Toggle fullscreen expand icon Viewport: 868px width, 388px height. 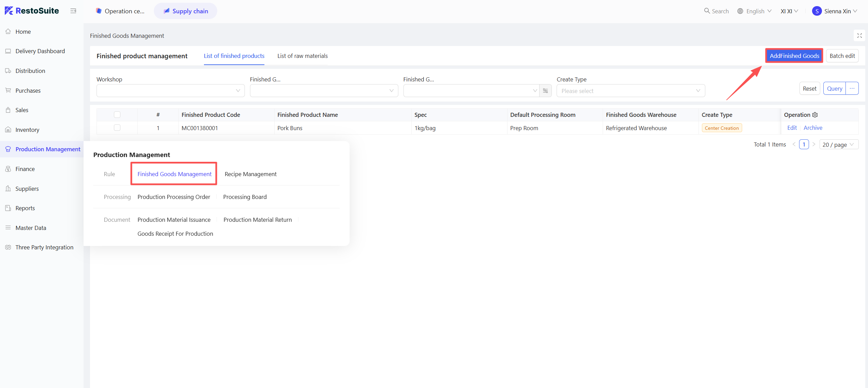[x=859, y=35]
